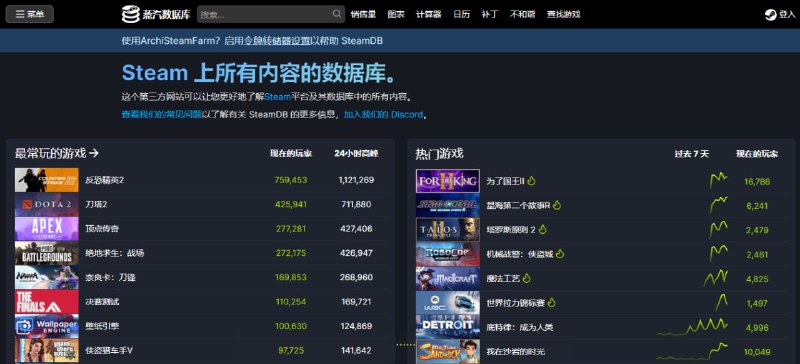Screen dimensions: 800x364
Task: Click the flame icon next to 为了国王II
Action: 531,181
